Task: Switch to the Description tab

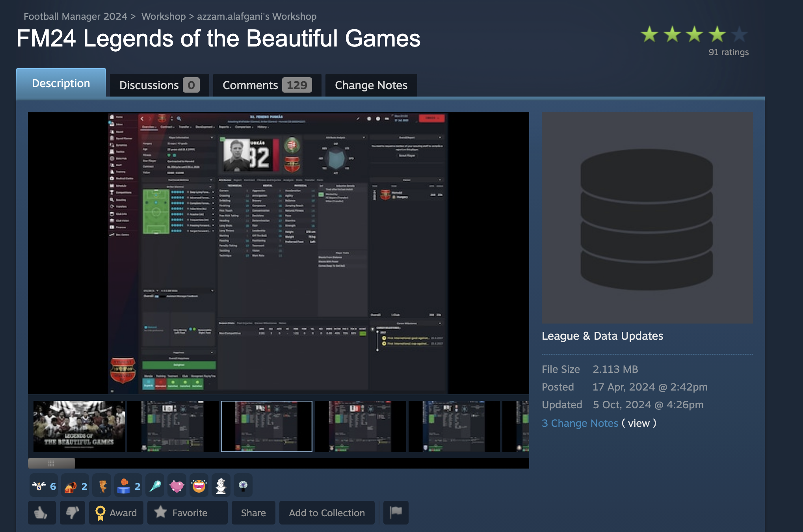Action: coord(61,83)
